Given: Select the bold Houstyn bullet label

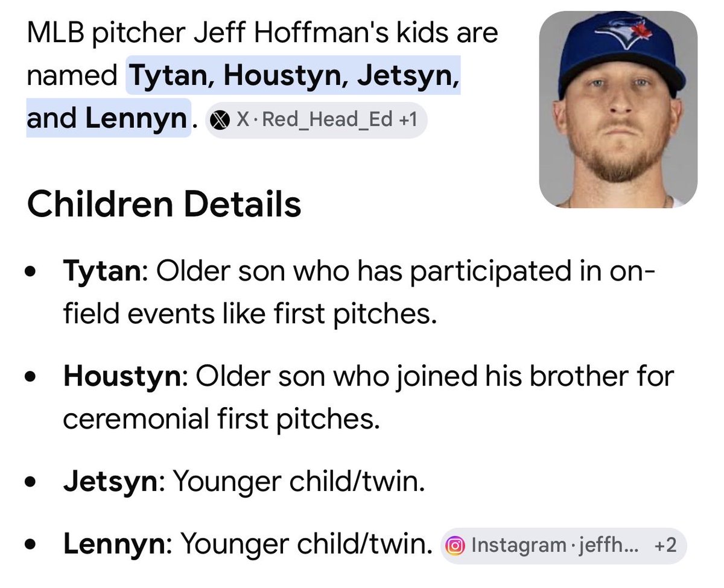Looking at the screenshot, I should click(x=122, y=378).
